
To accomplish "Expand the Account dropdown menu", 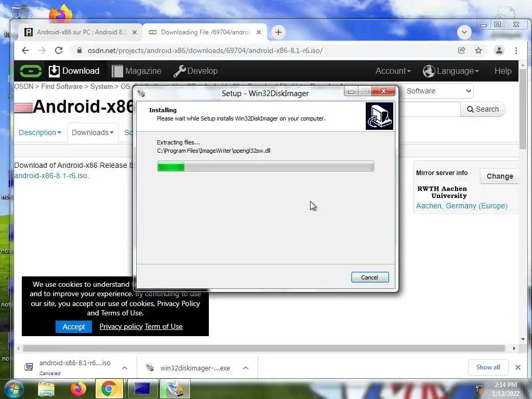I will [393, 71].
